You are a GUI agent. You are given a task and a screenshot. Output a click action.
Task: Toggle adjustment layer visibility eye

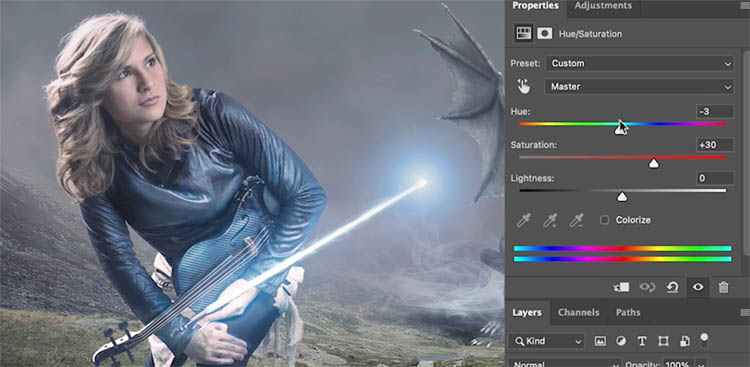(x=698, y=287)
